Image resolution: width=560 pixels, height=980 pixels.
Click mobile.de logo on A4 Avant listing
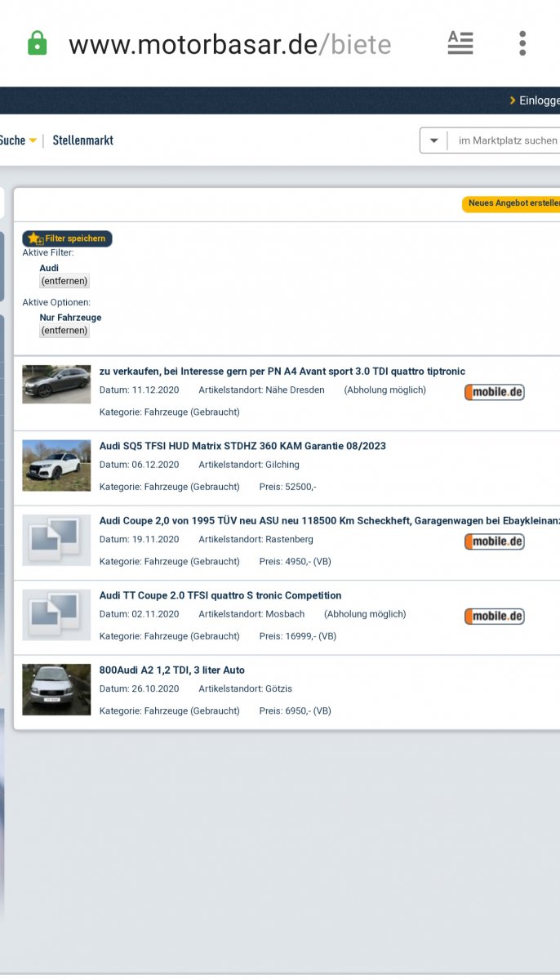pyautogui.click(x=495, y=393)
